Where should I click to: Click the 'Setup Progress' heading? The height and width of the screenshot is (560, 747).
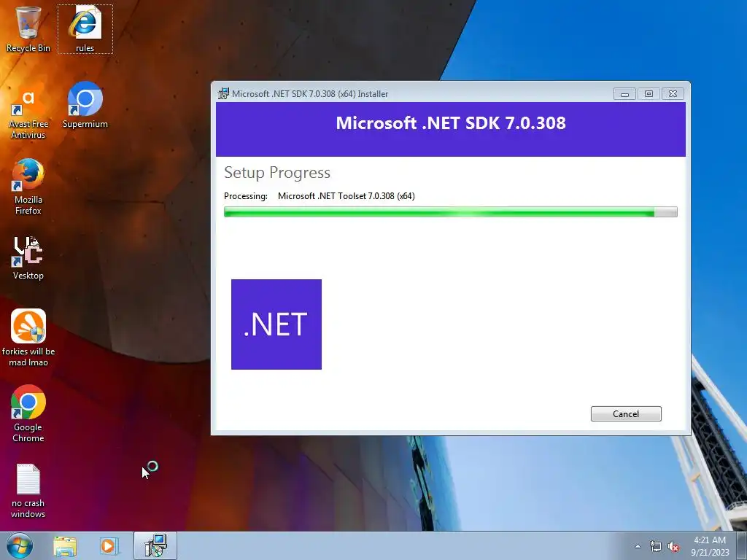click(276, 172)
